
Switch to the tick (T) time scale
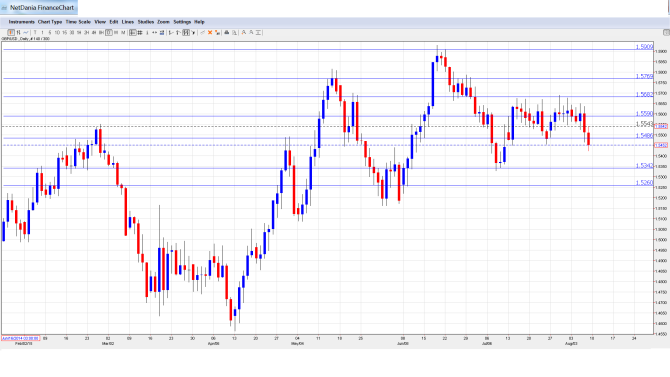[35, 32]
